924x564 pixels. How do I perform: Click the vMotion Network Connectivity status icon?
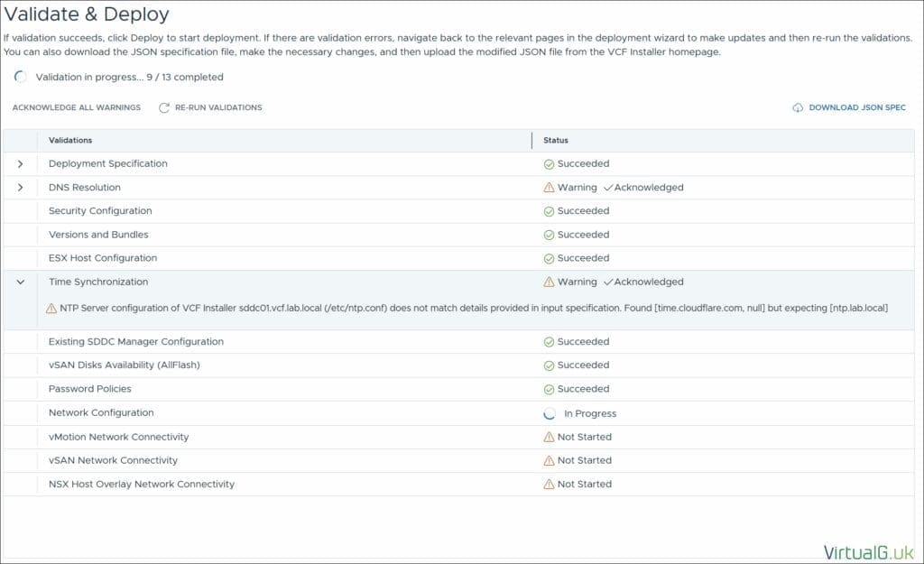[549, 437]
